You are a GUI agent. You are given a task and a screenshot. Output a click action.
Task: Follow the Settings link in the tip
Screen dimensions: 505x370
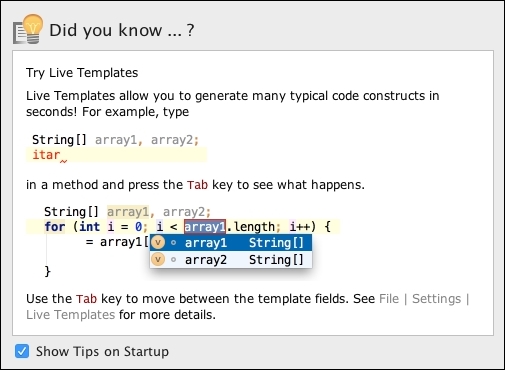436,299
